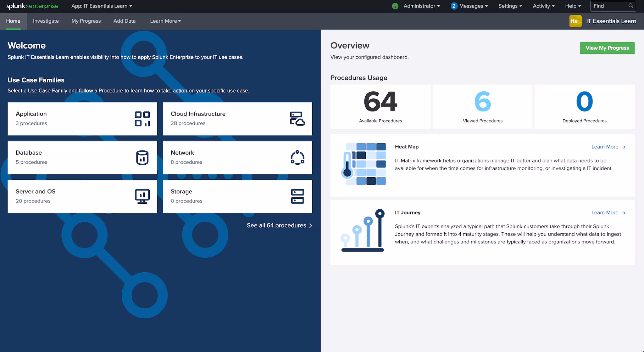
Task: Click the Application use case family icon
Action: [x=142, y=119]
